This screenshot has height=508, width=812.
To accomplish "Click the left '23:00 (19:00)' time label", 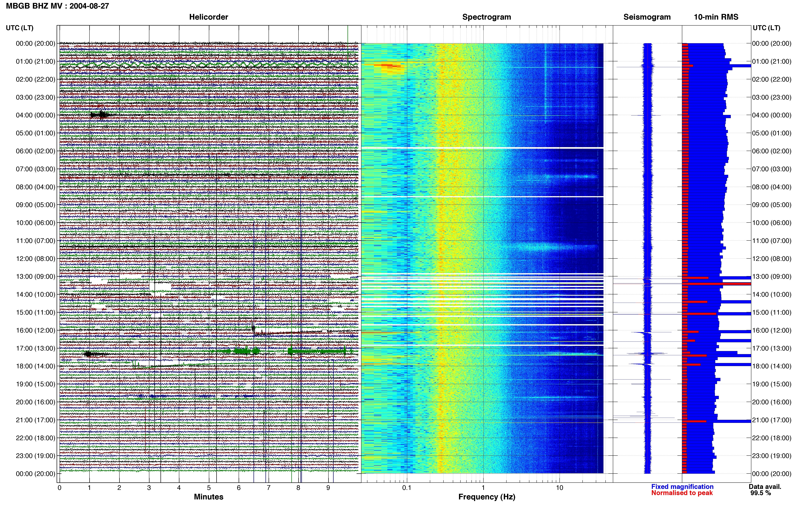I will (x=36, y=456).
